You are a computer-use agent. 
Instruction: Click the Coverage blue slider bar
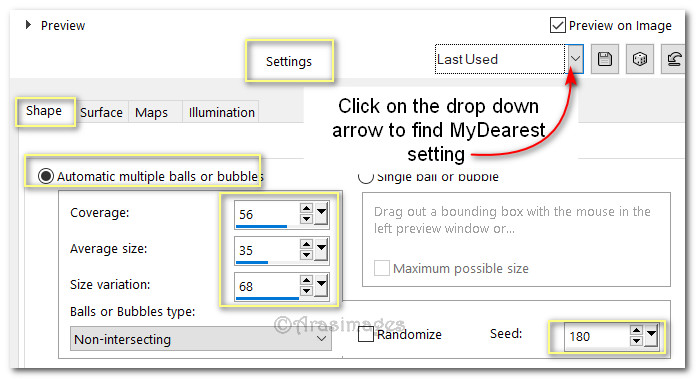coord(261,226)
